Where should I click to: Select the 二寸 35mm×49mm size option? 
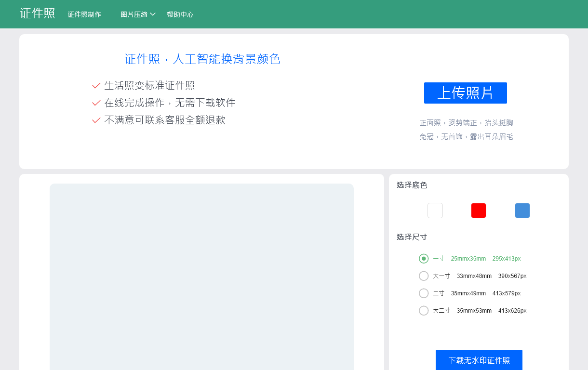pos(424,293)
